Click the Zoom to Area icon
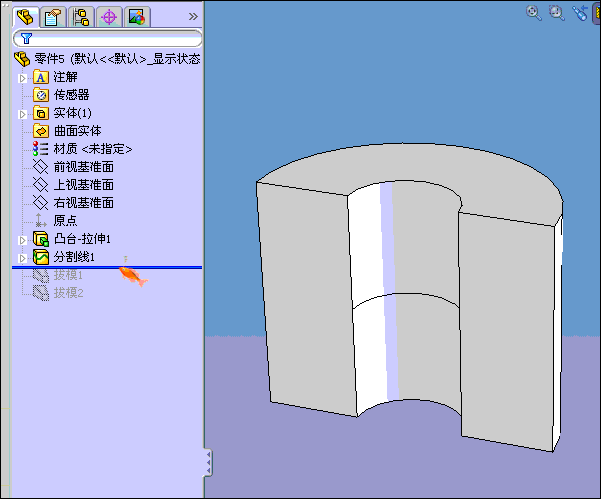 (557, 13)
